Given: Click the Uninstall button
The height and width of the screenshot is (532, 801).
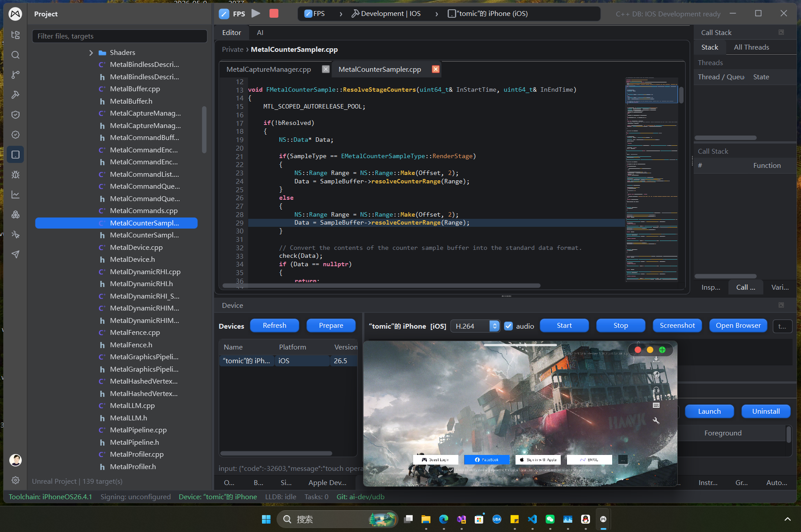Looking at the screenshot, I should tap(766, 412).
